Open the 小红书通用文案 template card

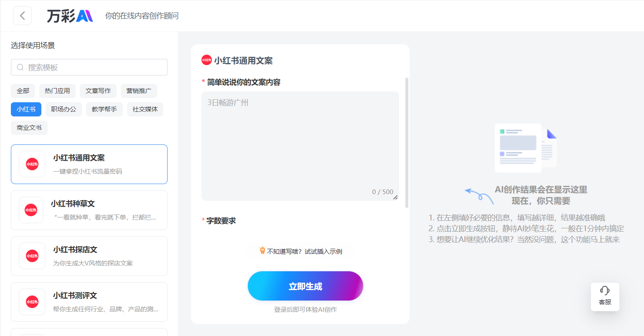pos(89,164)
